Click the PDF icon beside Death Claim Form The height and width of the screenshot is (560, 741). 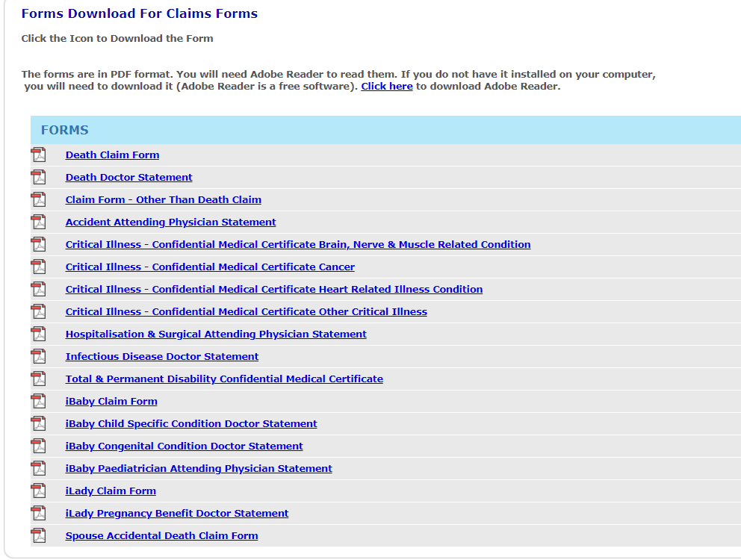click(x=39, y=155)
